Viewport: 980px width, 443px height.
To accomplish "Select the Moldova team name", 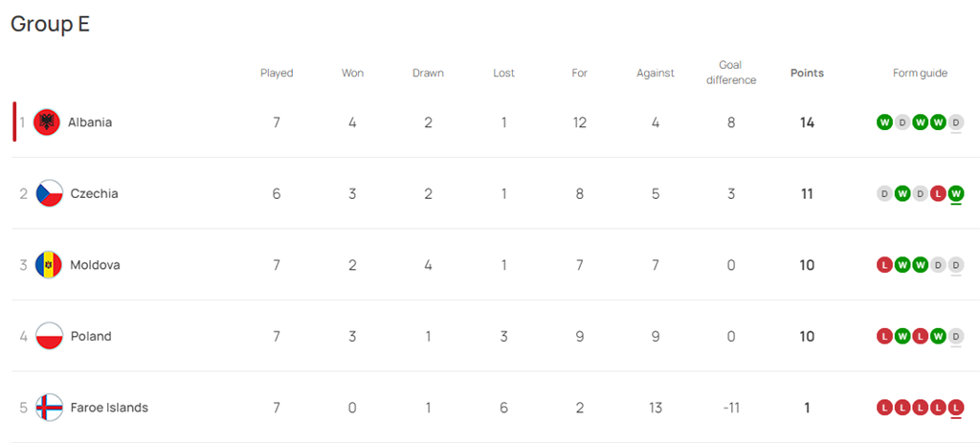I will coord(95,265).
